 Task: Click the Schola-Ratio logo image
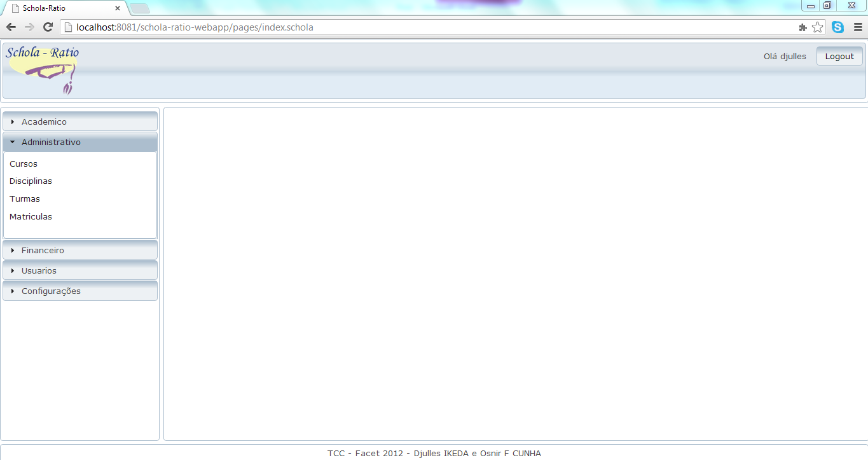42,70
